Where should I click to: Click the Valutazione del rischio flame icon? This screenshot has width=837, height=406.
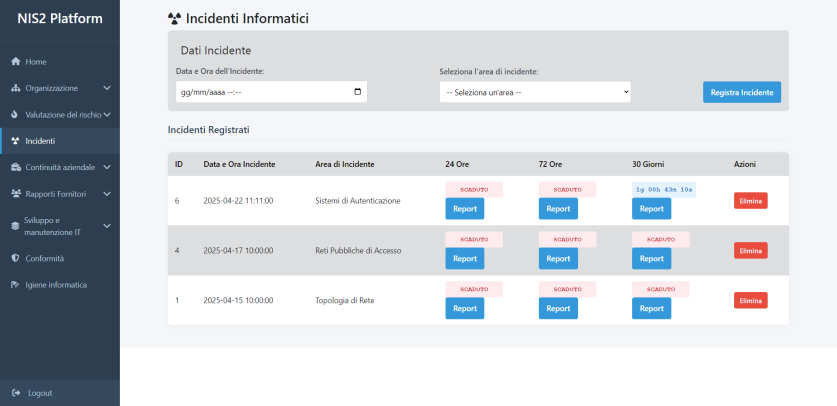pyautogui.click(x=15, y=114)
